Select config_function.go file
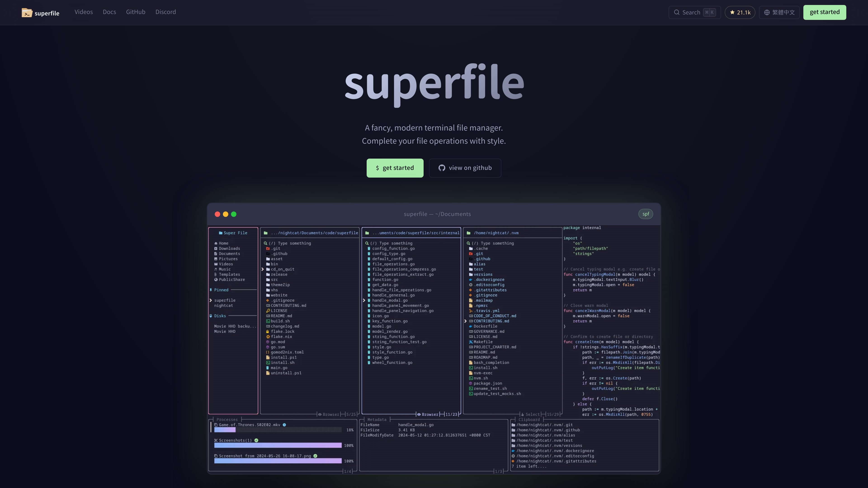 point(393,249)
